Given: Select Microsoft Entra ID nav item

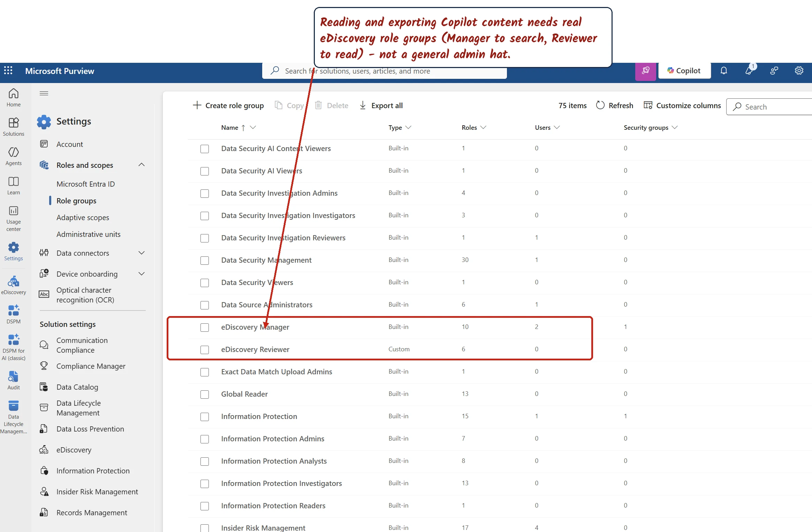Looking at the screenshot, I should (x=86, y=184).
